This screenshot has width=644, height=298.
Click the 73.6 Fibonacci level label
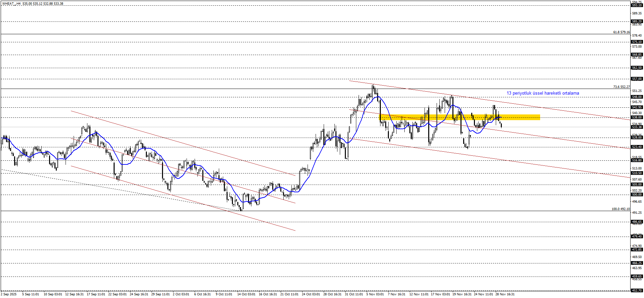pyautogui.click(x=621, y=87)
